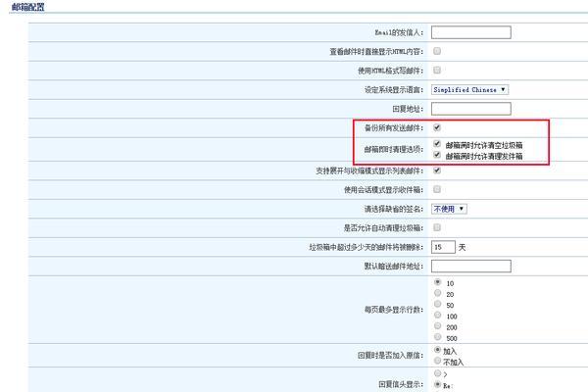The image size is (588, 392).
Task: Enable 使用会话模式显示收件箱 checkbox
Action: [x=437, y=189]
